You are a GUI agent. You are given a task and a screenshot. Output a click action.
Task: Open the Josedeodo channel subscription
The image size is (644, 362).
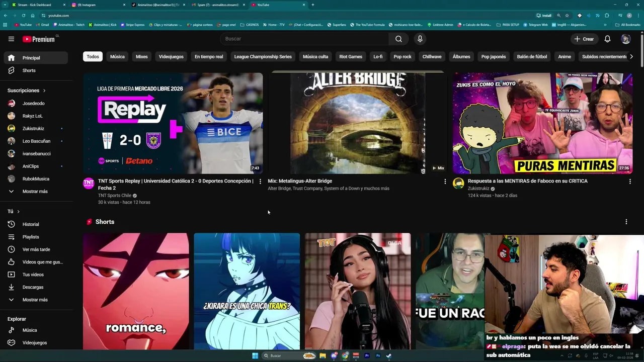[x=36, y=103]
